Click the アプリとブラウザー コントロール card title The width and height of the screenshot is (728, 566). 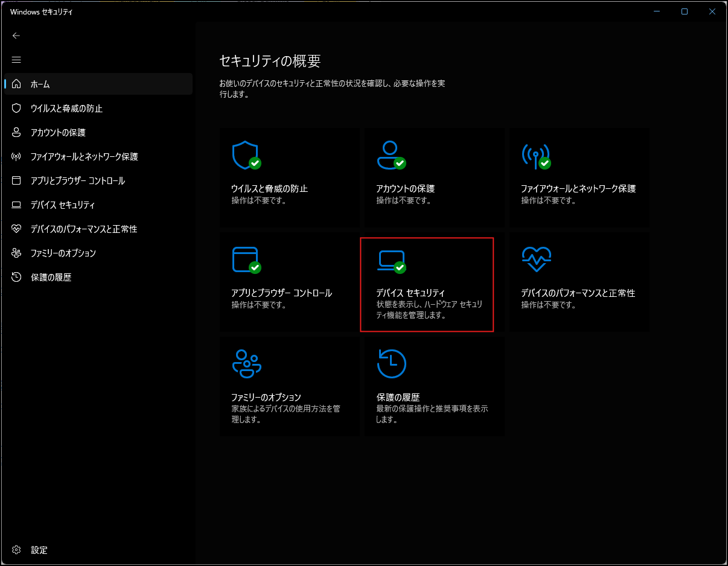[281, 293]
